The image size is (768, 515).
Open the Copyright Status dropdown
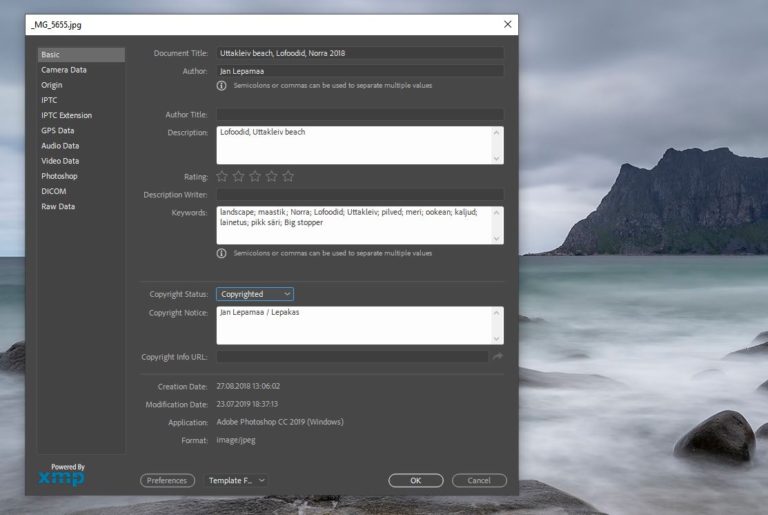(x=255, y=294)
